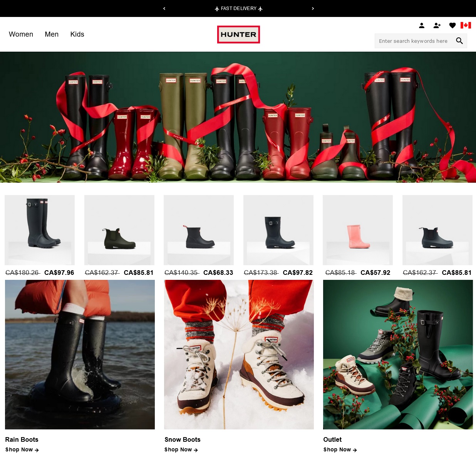Select the Canadian flag region icon

(x=466, y=25)
